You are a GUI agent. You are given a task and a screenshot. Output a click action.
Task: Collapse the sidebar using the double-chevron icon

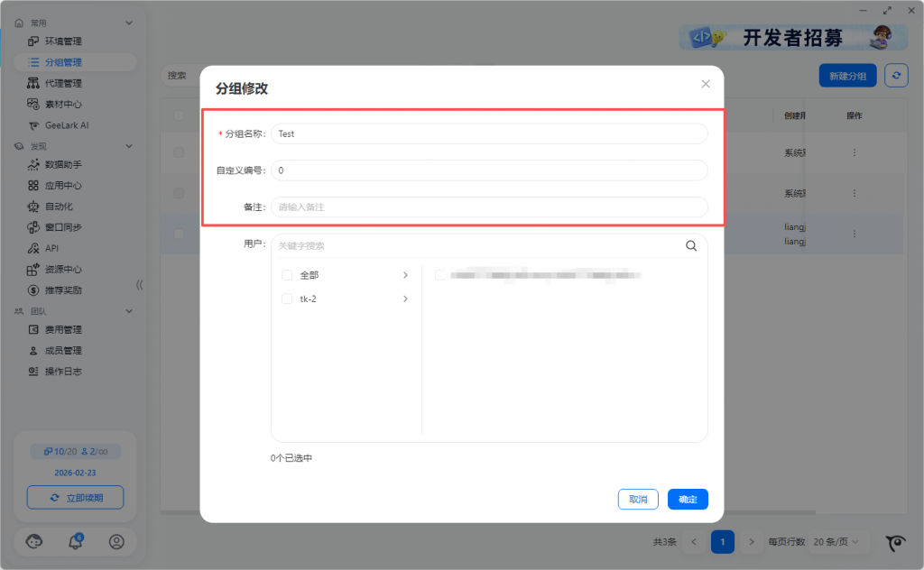[139, 285]
